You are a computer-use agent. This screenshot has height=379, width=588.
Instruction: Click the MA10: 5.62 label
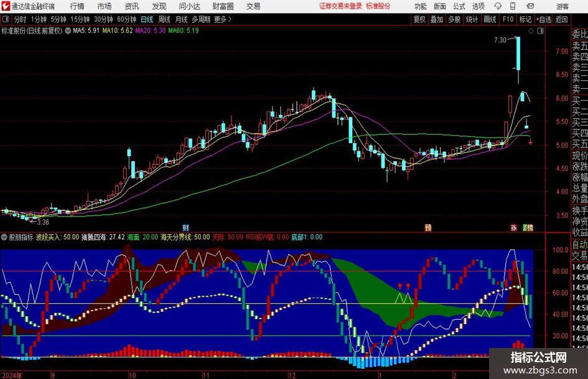[x=118, y=30]
